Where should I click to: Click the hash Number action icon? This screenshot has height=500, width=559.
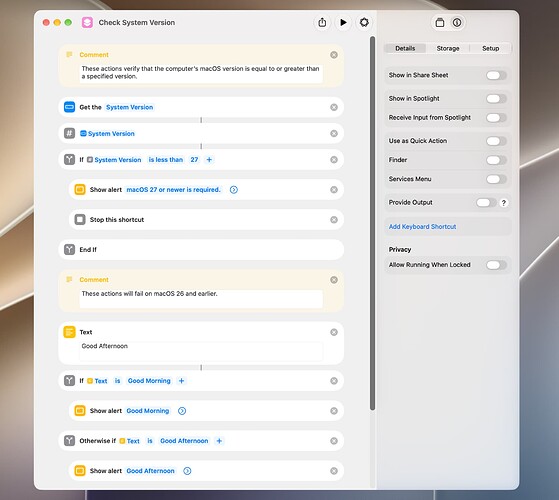pyautogui.click(x=70, y=133)
